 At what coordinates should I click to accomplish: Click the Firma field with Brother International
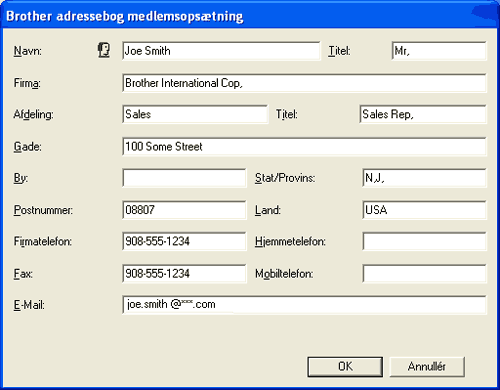point(304,83)
